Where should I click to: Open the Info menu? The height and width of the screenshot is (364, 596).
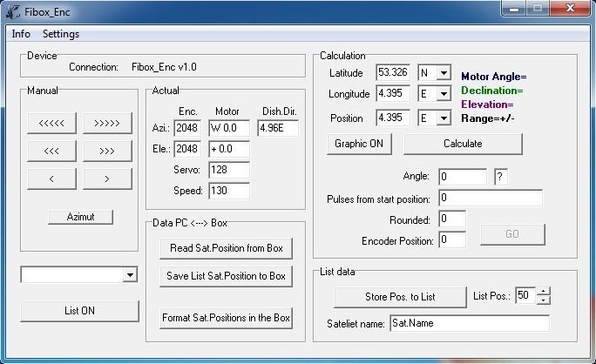point(21,34)
